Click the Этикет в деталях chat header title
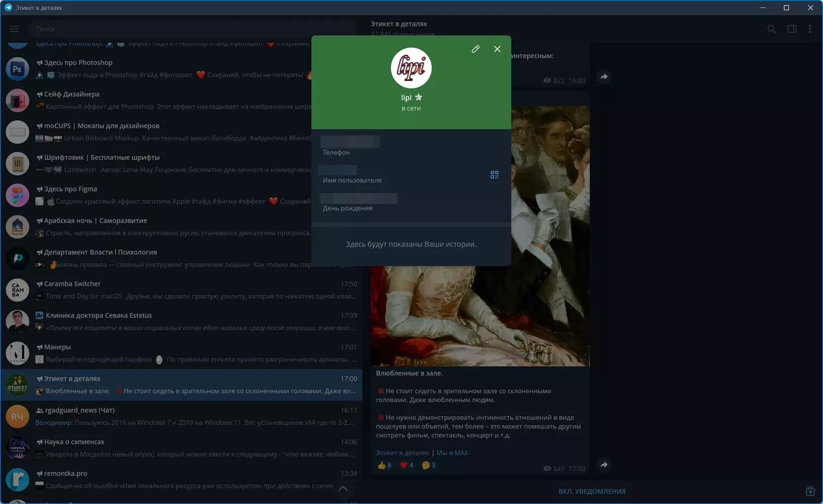 click(399, 24)
